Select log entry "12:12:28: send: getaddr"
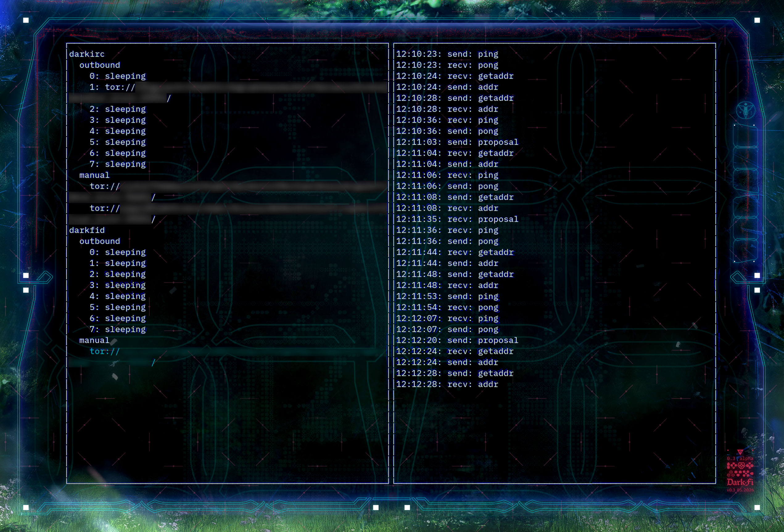This screenshot has width=784, height=532. [455, 374]
